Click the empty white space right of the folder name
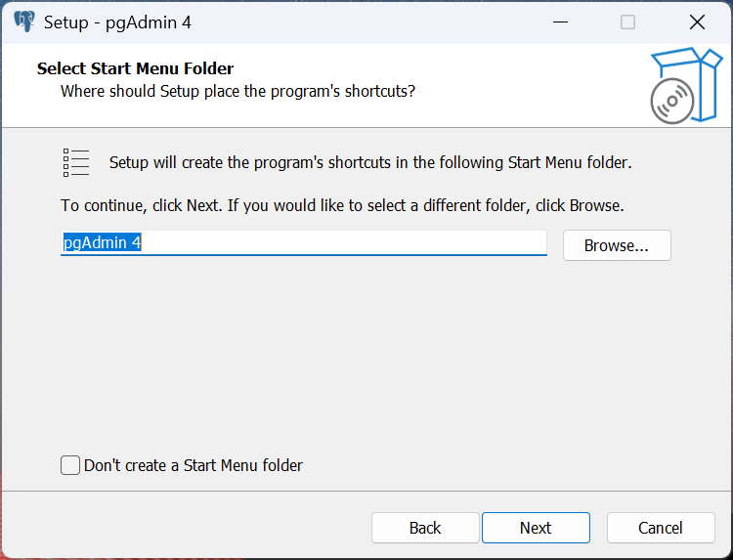 (x=391, y=242)
